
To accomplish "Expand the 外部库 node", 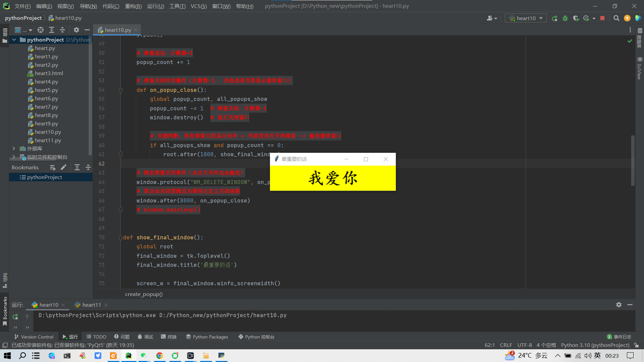I will [x=14, y=148].
